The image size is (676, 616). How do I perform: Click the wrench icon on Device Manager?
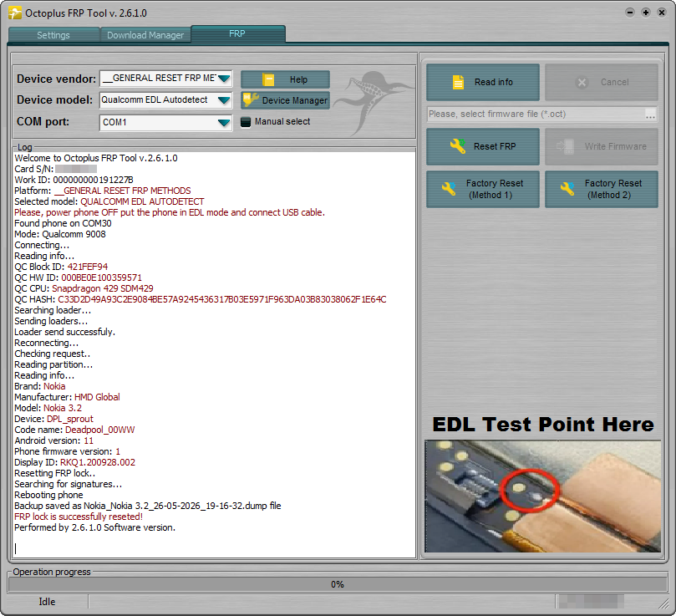pos(251,99)
